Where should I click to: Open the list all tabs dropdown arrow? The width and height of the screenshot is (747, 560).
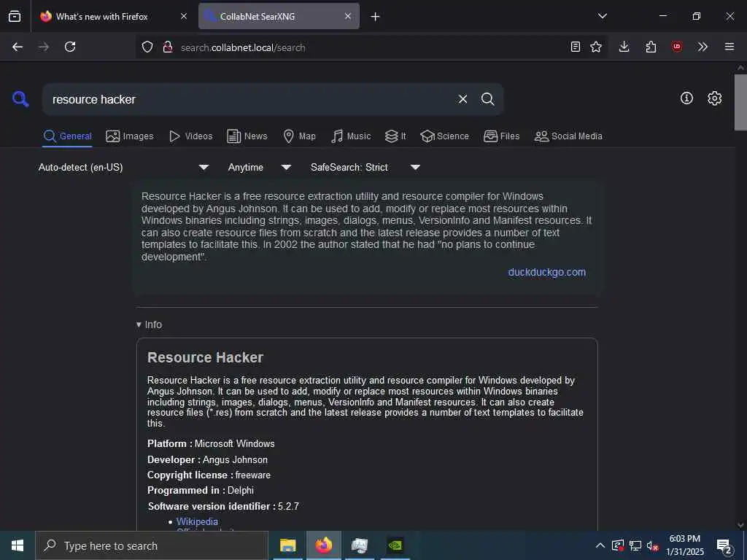(x=602, y=16)
